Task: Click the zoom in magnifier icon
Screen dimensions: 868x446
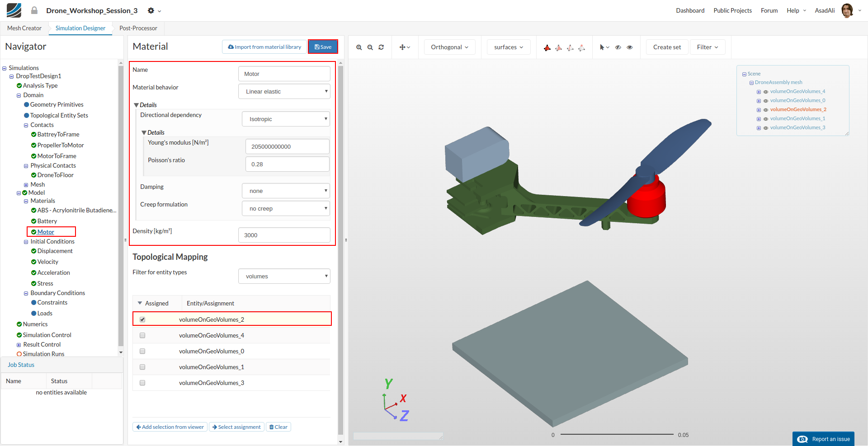Action: point(359,47)
